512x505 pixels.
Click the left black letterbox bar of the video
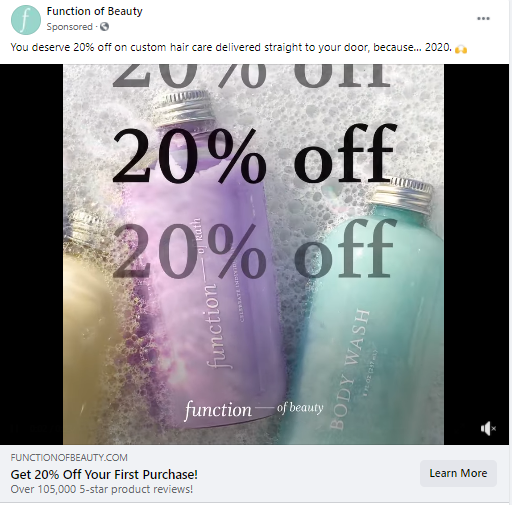tap(31, 254)
